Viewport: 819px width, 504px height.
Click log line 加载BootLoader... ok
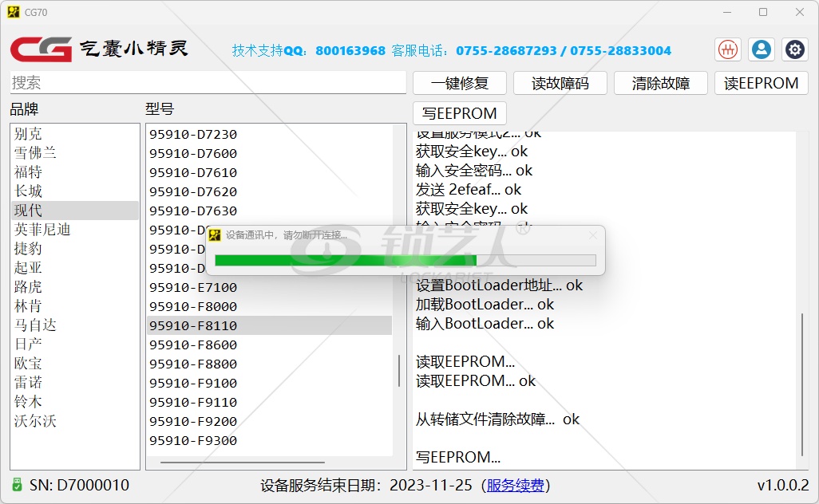coord(485,304)
